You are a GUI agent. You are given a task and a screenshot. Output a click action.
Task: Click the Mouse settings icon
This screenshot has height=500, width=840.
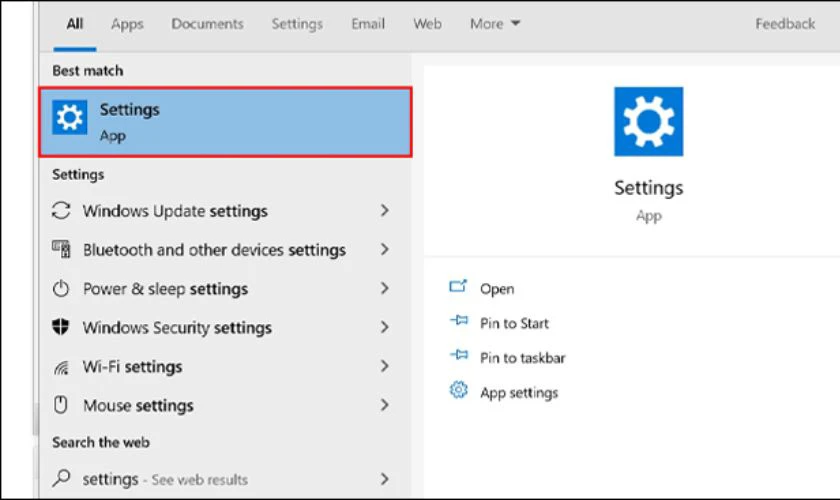[61, 405]
